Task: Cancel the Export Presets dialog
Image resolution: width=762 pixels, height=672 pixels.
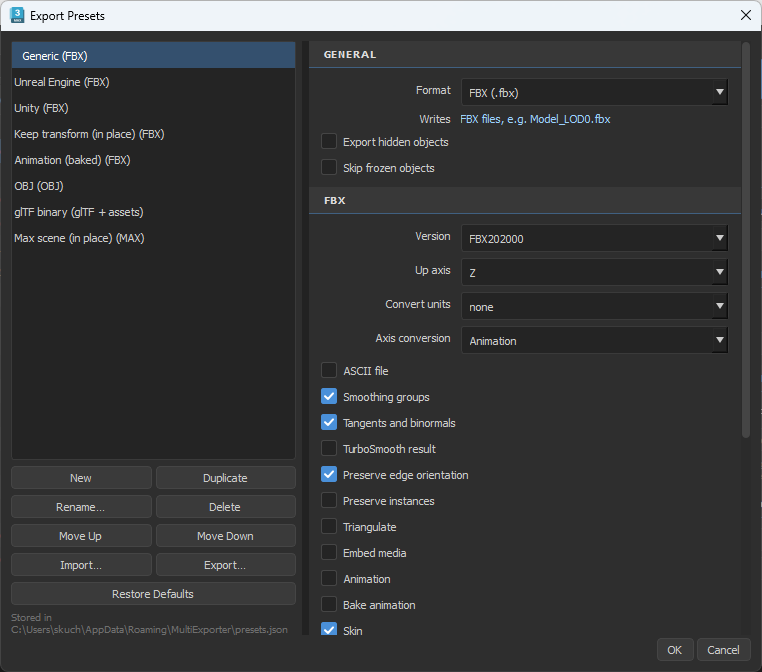Action: pos(724,650)
